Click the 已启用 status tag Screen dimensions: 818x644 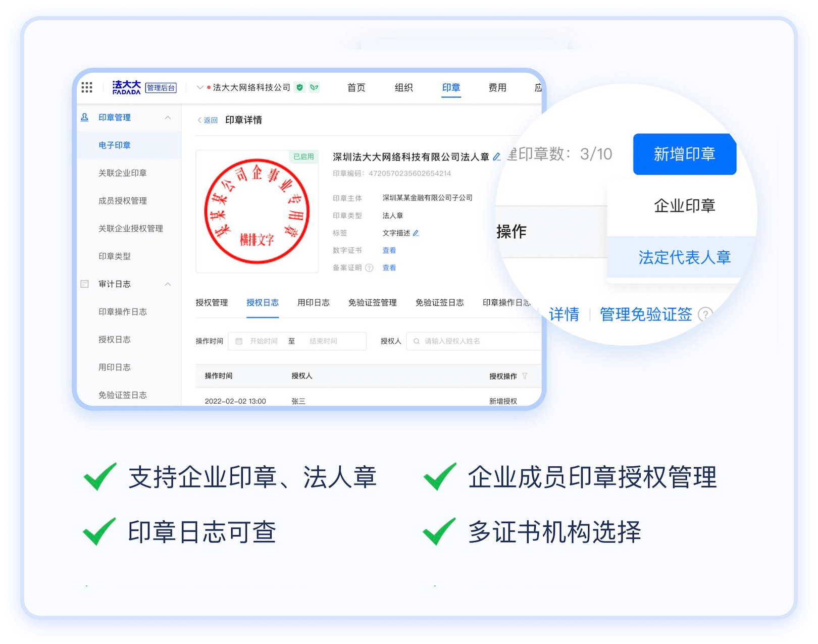coord(303,157)
